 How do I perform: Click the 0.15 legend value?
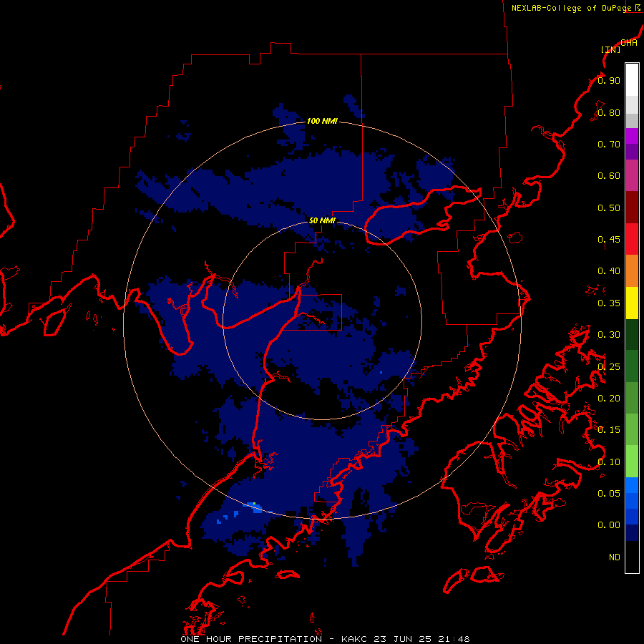[609, 430]
